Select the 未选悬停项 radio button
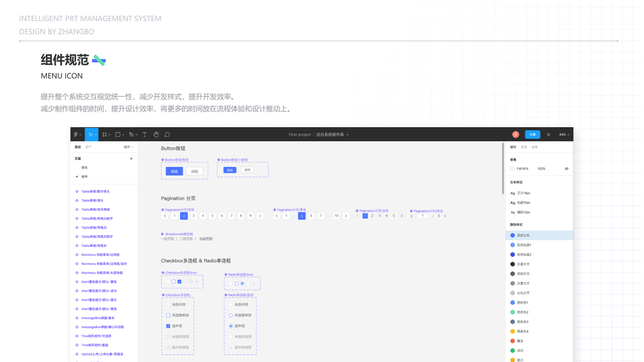This screenshot has height=362, width=644. tap(231, 315)
